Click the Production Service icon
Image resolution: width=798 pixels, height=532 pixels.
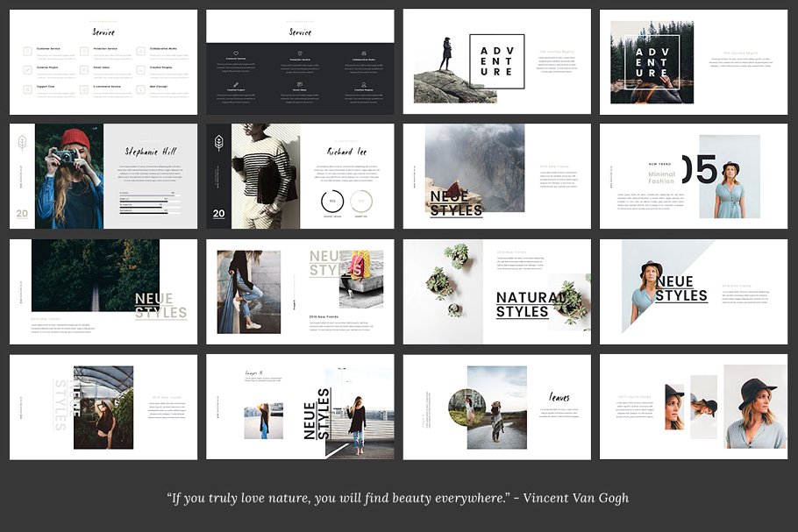[x=83, y=51]
